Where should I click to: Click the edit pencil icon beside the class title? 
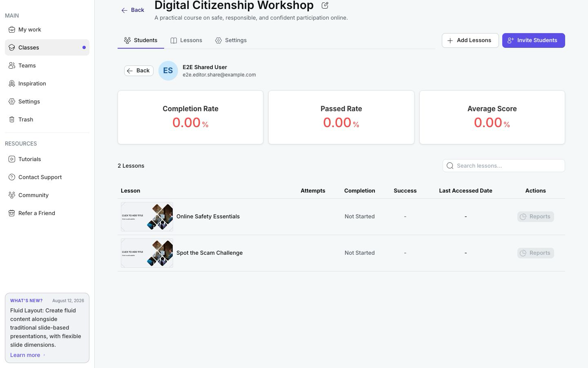click(x=325, y=5)
